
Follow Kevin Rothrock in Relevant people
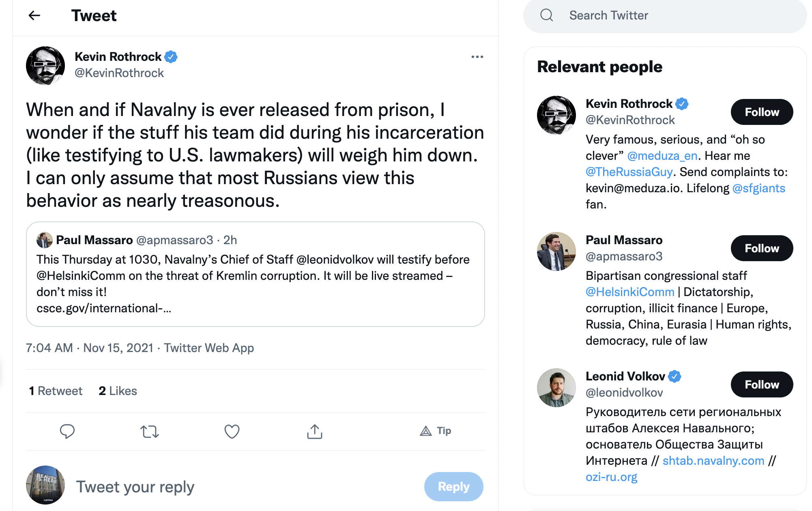(x=761, y=112)
